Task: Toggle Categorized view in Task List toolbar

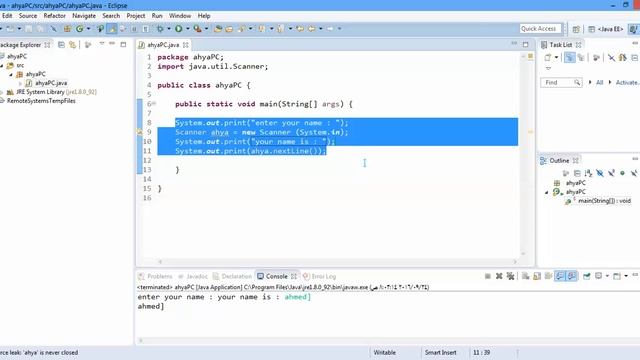Action: coord(569,58)
